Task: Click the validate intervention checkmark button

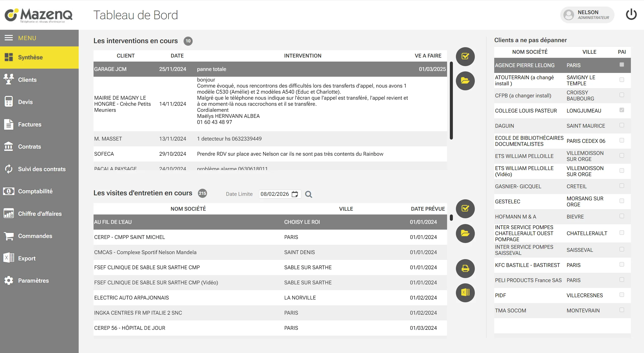Action: point(465,57)
